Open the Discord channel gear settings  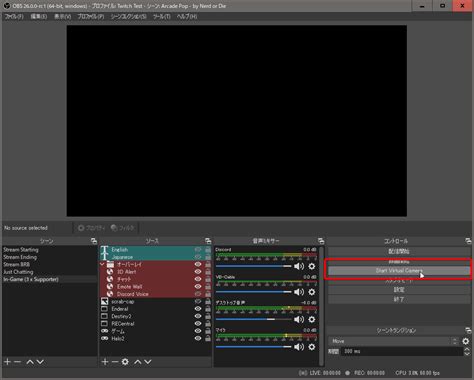click(312, 266)
